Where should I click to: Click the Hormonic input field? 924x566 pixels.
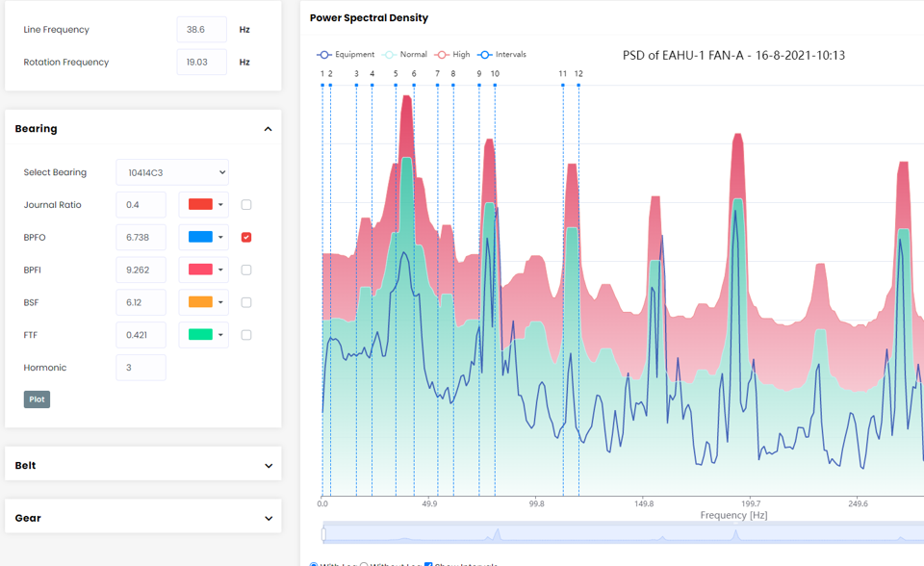click(141, 368)
